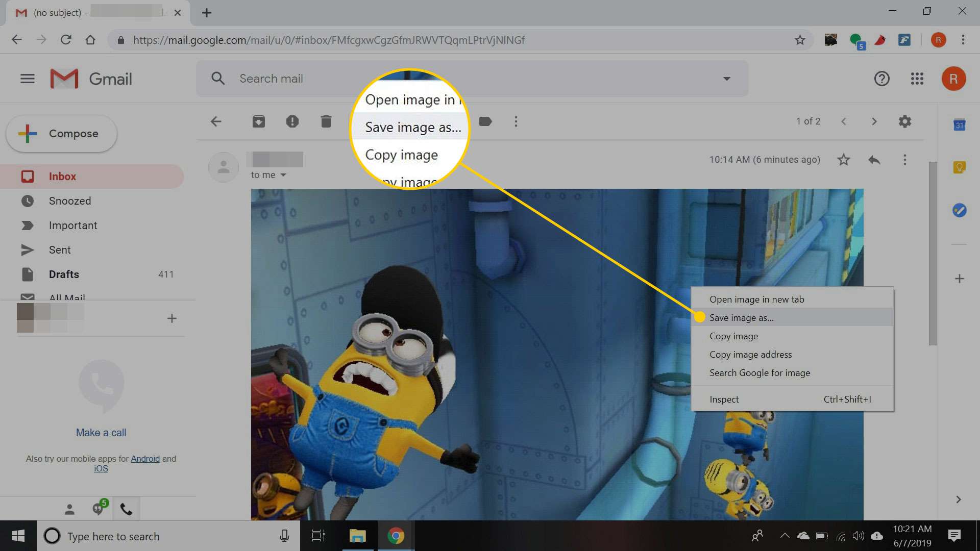
Task: Open the Google apps grid
Action: (917, 79)
